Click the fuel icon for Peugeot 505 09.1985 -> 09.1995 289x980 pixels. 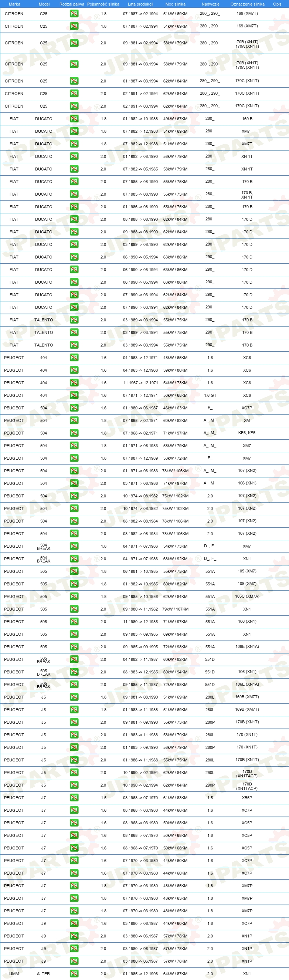coord(74,647)
